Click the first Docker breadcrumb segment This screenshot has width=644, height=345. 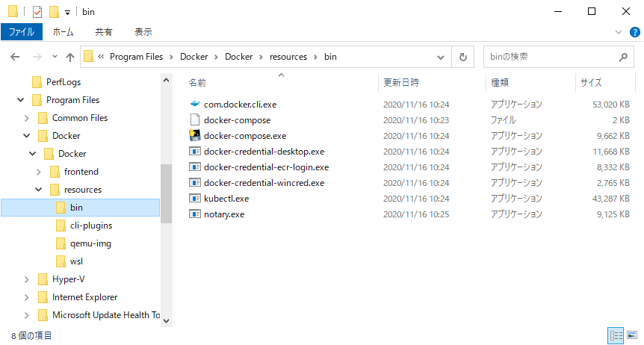193,57
